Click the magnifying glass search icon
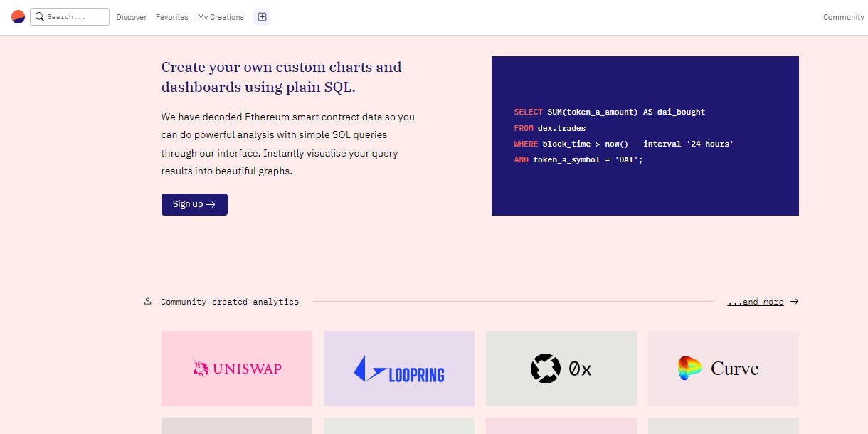 tap(40, 17)
